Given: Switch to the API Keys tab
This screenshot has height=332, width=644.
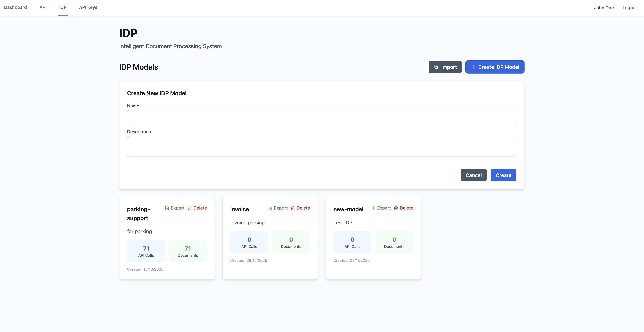Looking at the screenshot, I should tap(88, 7).
